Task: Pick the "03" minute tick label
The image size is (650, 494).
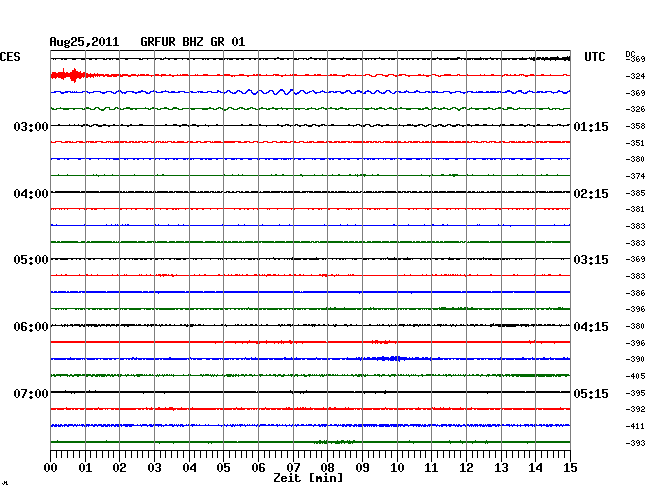Action: pyautogui.click(x=154, y=468)
